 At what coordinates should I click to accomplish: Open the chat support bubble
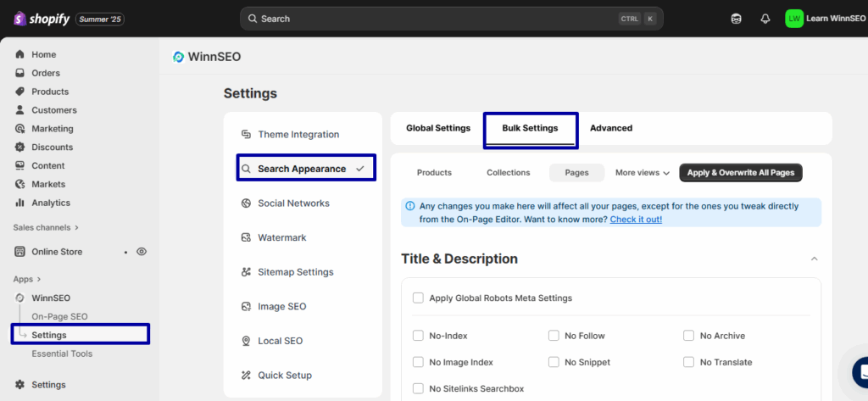860,371
